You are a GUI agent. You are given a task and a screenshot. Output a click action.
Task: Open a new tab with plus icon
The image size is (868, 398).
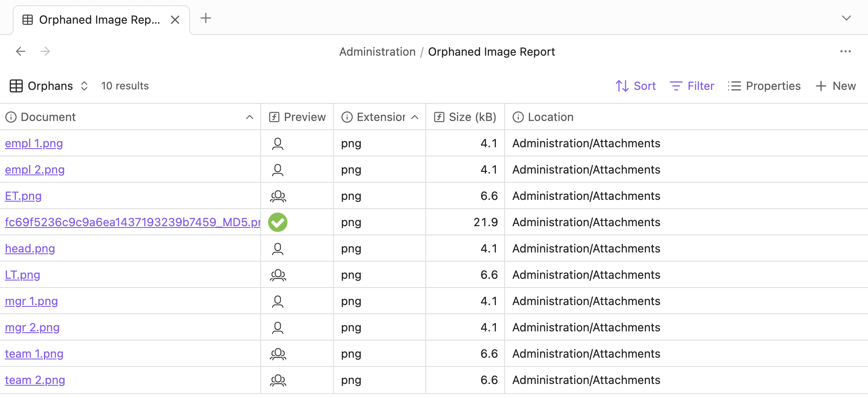205,18
